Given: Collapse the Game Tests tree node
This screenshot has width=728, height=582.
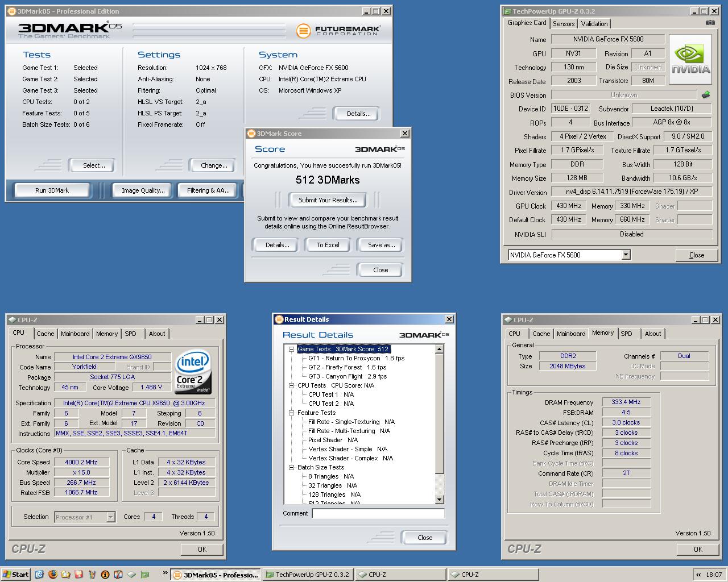Looking at the screenshot, I should click(x=291, y=349).
